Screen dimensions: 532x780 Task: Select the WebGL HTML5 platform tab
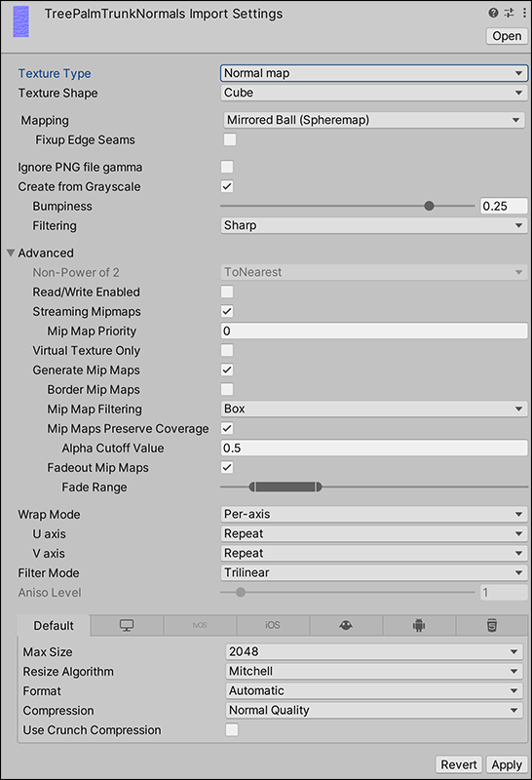click(x=492, y=625)
